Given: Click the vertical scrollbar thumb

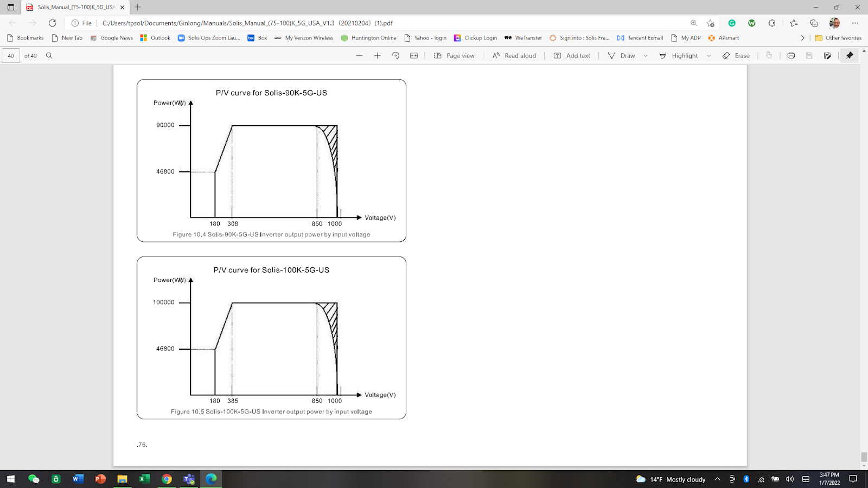Looking at the screenshot, I should 864,457.
